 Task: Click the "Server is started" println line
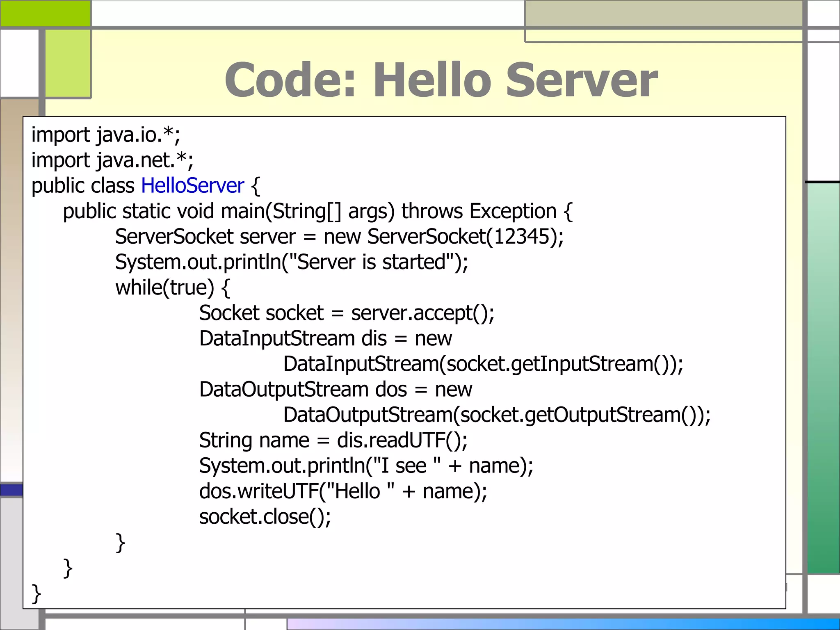click(291, 262)
